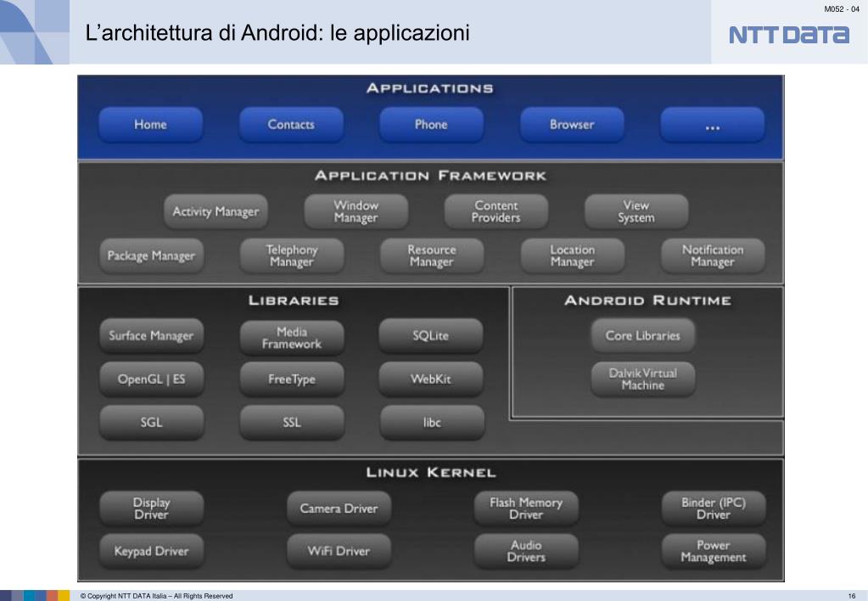Click the Linux Kernel heading

coord(431,473)
